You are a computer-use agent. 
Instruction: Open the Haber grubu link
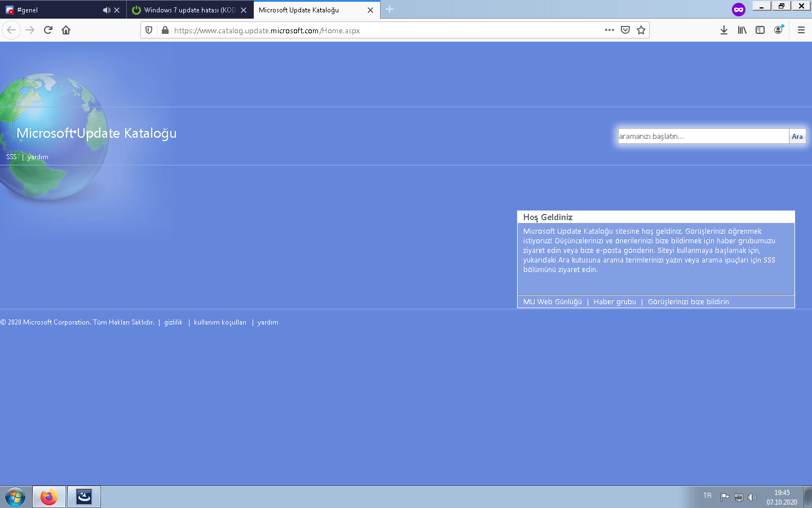point(615,302)
